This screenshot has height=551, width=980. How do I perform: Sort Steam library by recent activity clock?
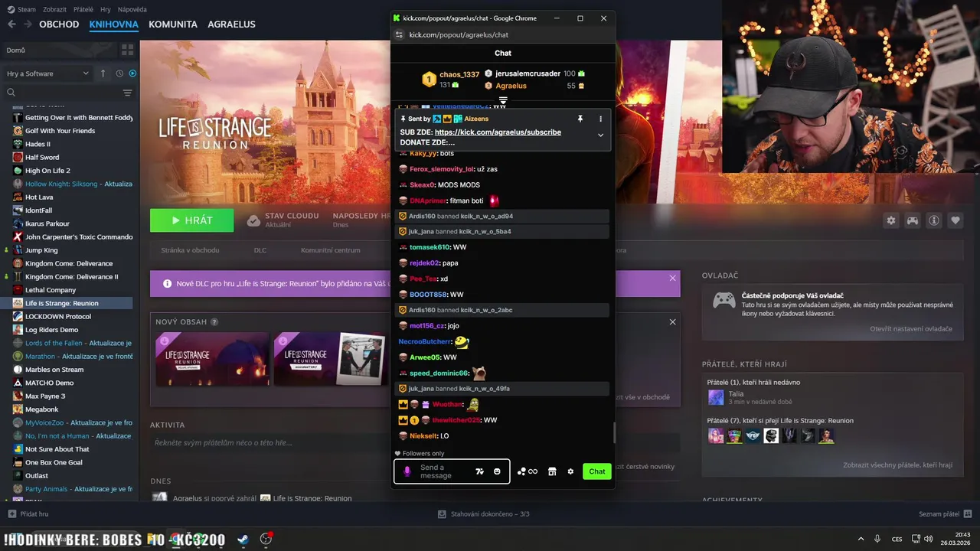(x=119, y=73)
